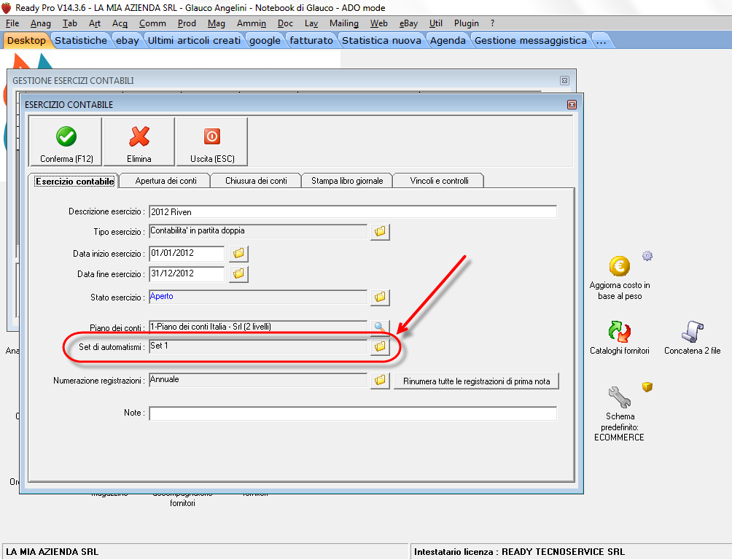Viewport: 732px width, 560px height.
Task: Click the Piano dei conti field
Action: (258, 327)
